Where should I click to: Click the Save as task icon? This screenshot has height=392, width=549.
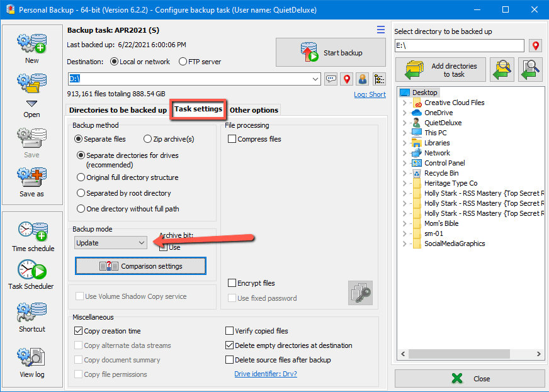(x=32, y=182)
